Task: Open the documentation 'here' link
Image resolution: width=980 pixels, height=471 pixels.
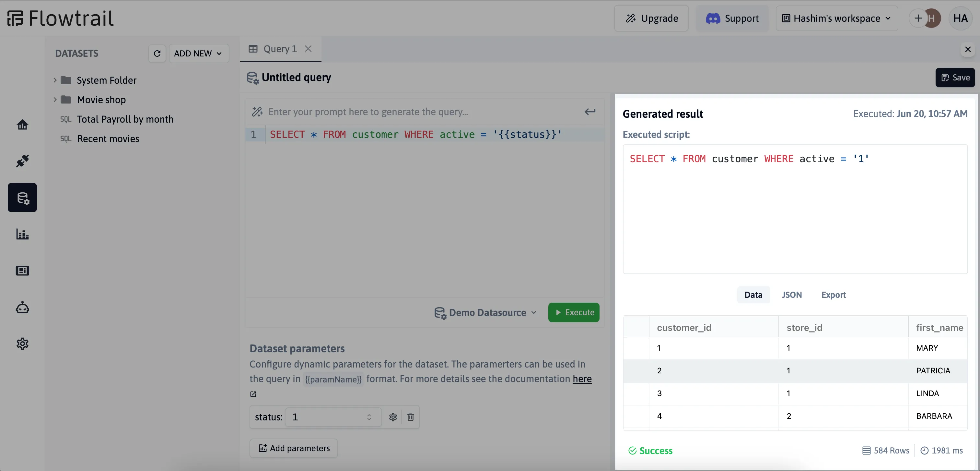Action: [x=582, y=379]
